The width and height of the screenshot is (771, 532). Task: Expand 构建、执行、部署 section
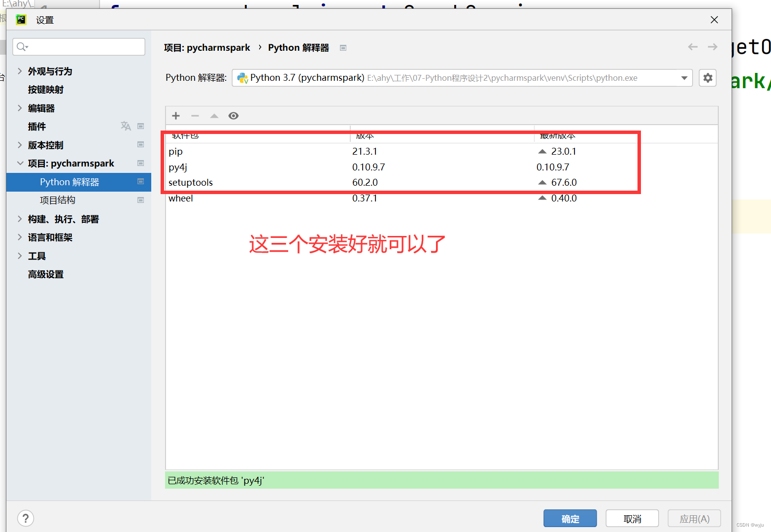point(20,219)
